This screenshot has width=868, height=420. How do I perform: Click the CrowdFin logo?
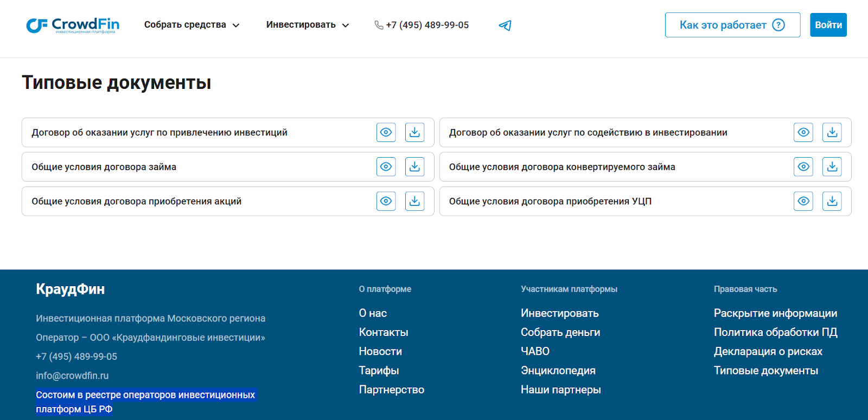[73, 25]
